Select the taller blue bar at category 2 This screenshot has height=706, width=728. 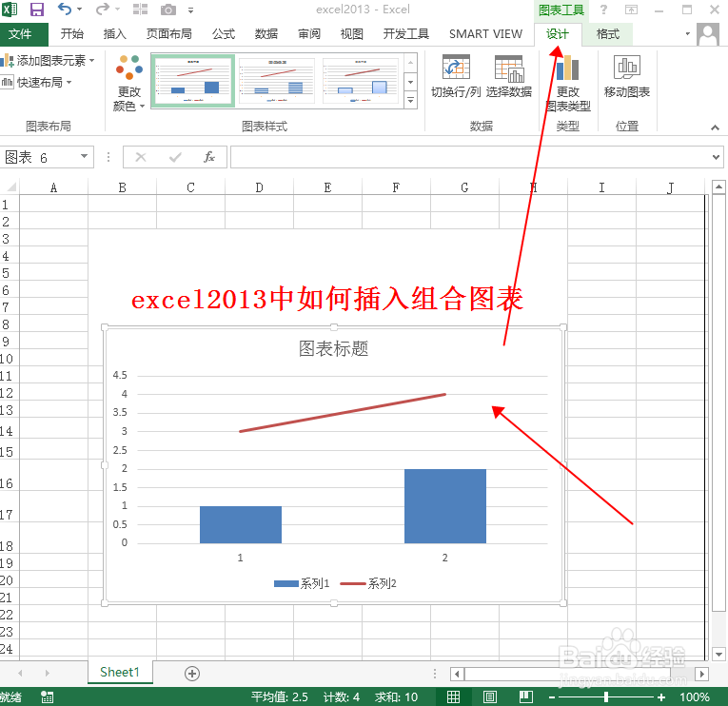tap(444, 506)
